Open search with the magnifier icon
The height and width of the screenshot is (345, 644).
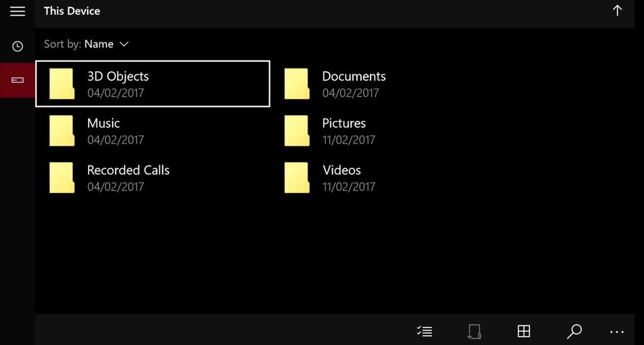tap(574, 331)
